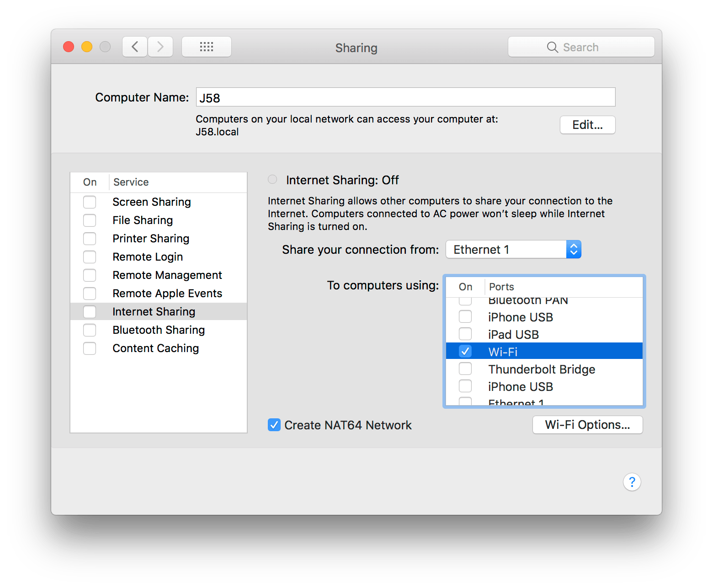The image size is (713, 588).
Task: Select the Thunderbolt Bridge port row
Action: [x=544, y=369]
